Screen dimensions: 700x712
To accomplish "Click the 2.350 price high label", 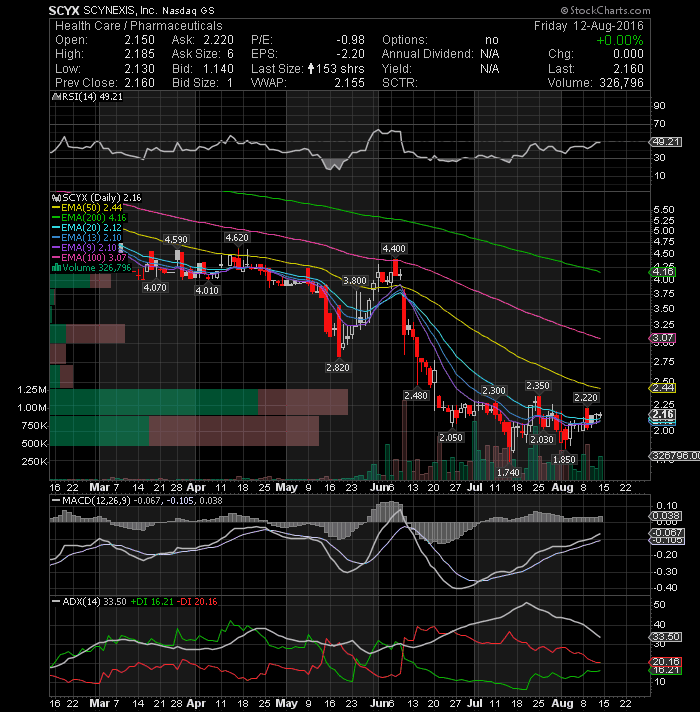I will (x=538, y=386).
